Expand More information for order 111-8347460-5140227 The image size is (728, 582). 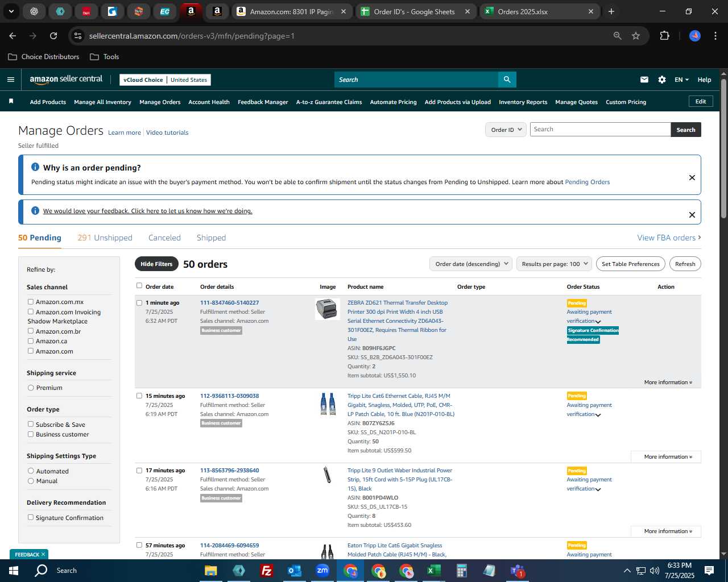point(668,382)
